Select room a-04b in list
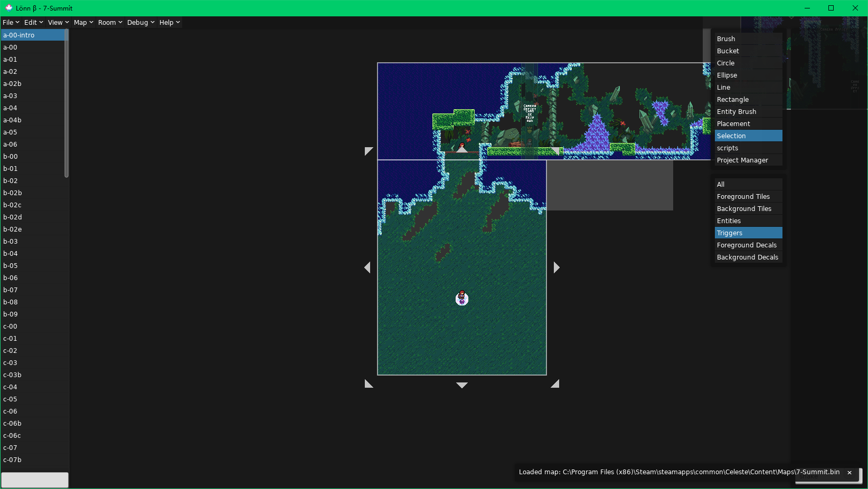Image resolution: width=868 pixels, height=489 pixels. click(32, 120)
